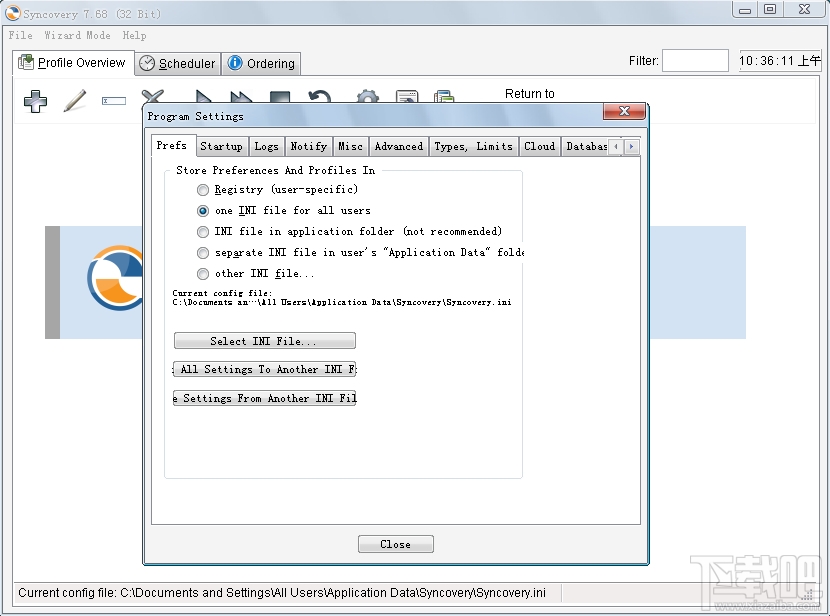The height and width of the screenshot is (616, 830).
Task: Switch to Ordering tab
Action: (x=261, y=64)
